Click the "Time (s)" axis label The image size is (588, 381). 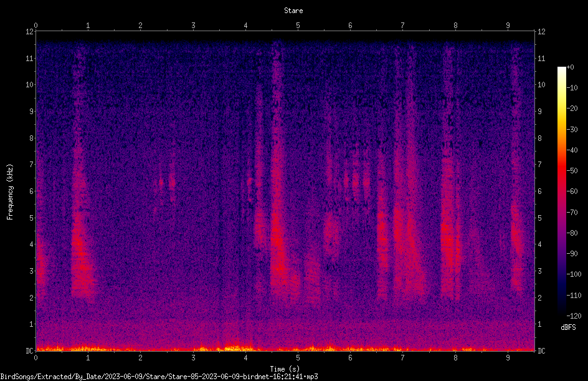(x=285, y=369)
